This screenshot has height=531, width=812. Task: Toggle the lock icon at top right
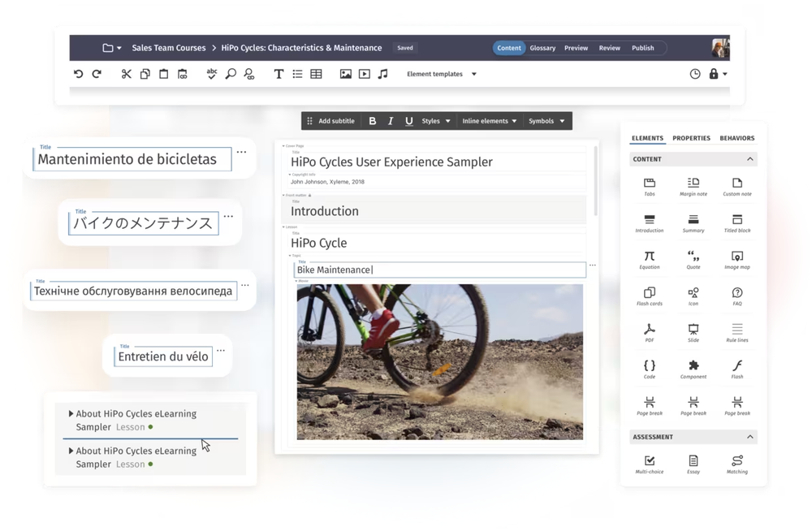[x=711, y=73]
